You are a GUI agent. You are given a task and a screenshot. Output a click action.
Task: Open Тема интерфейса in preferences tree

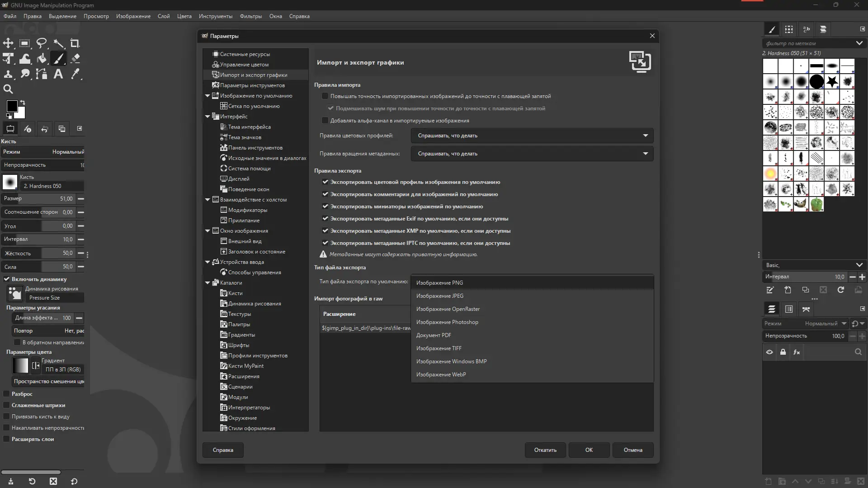click(249, 127)
